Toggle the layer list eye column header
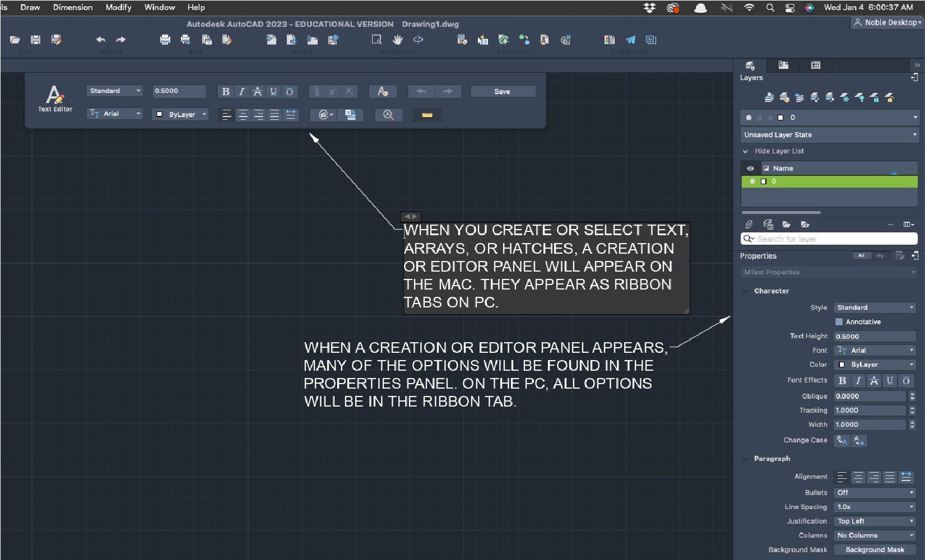This screenshot has height=560, width=925. tap(750, 168)
